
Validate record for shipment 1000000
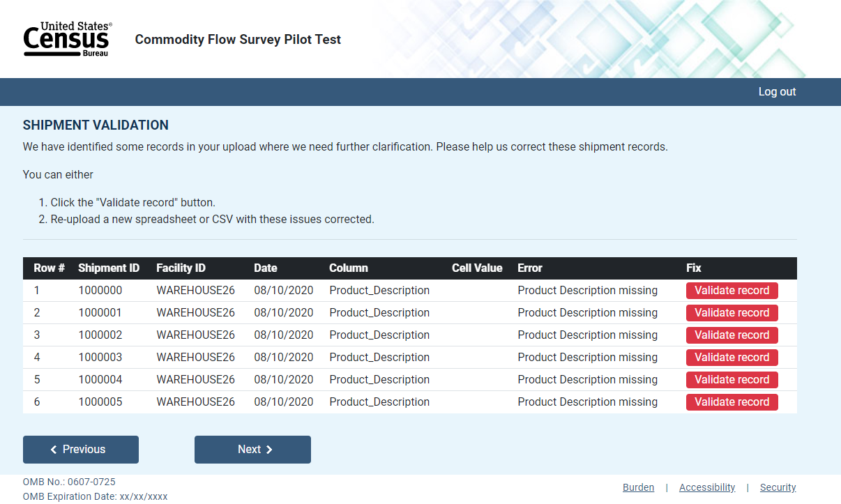[732, 291]
